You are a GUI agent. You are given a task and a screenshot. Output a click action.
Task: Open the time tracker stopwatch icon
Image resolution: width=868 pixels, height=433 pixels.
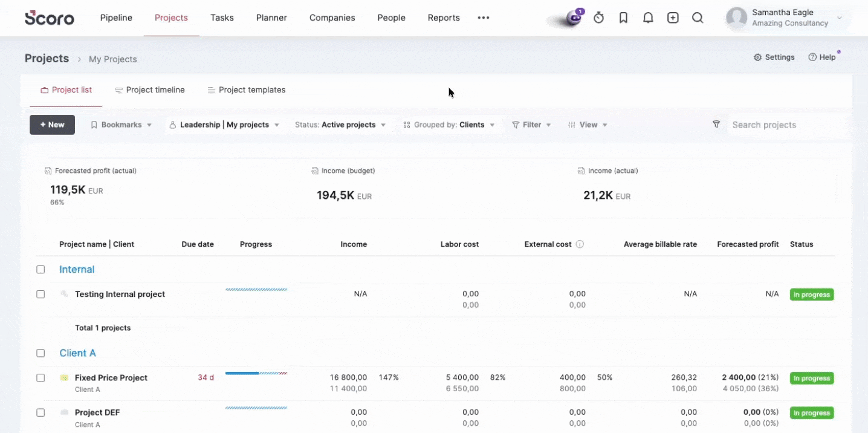pos(598,18)
